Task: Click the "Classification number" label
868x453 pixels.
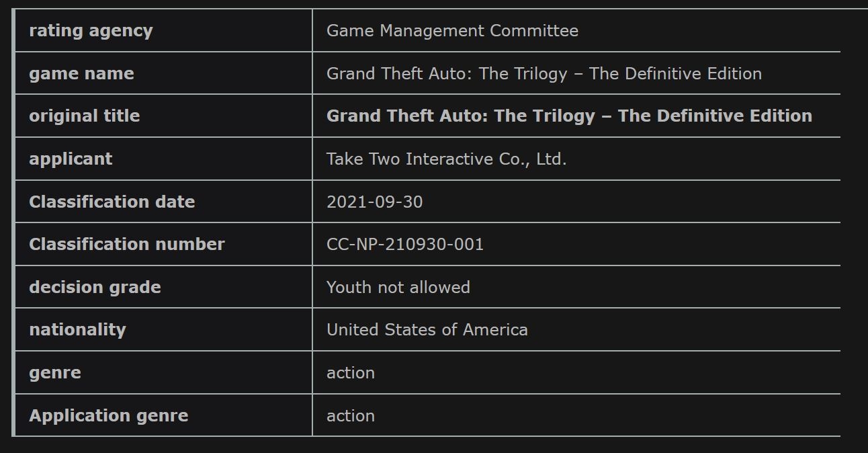Action: coord(126,245)
